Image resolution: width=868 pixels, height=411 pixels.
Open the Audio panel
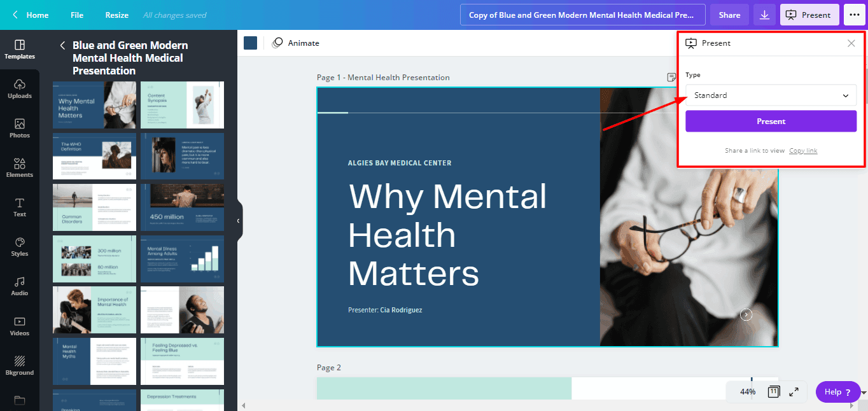pyautogui.click(x=20, y=286)
